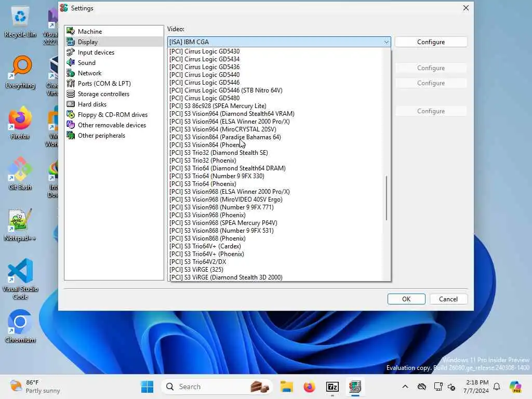Select Cirrus Logic GD5446 (STB Nitro 64V)
The height and width of the screenshot is (399, 532).
[275, 90]
